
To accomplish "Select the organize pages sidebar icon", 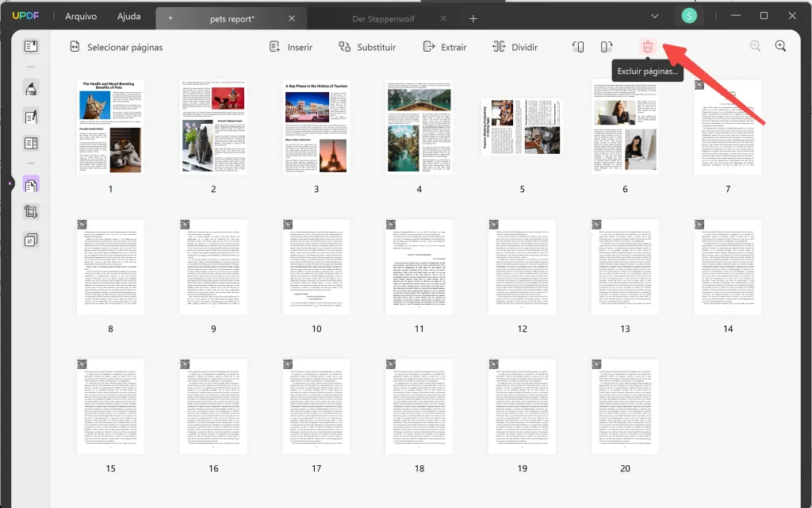I will point(30,183).
